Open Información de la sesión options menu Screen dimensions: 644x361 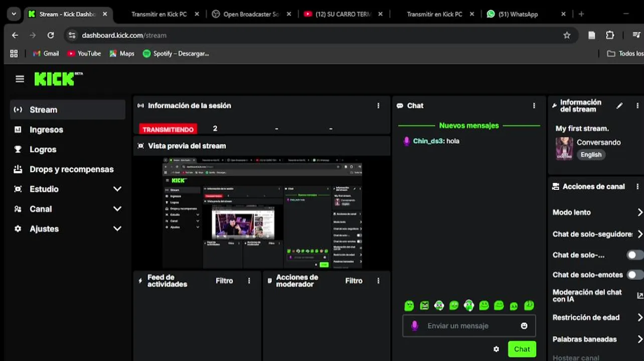pyautogui.click(x=378, y=106)
